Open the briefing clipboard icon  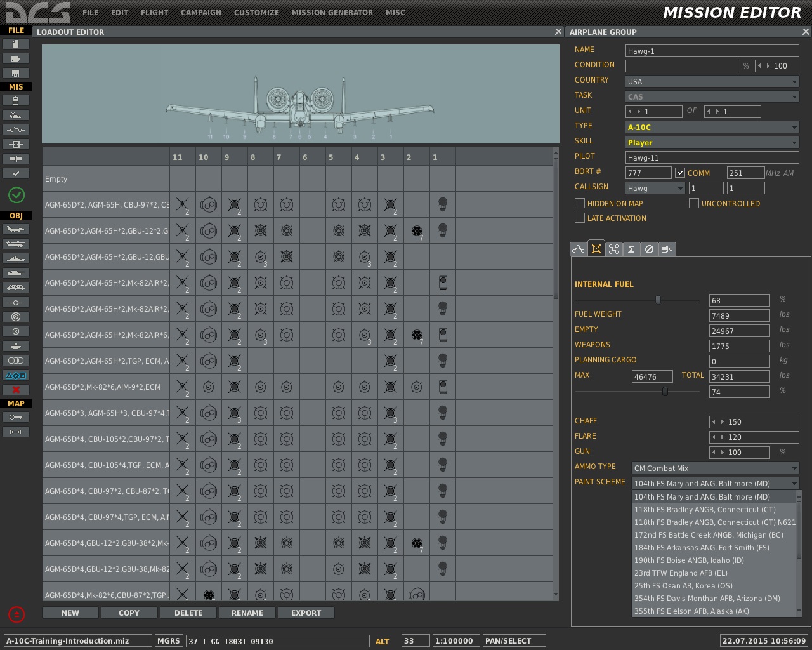tap(16, 100)
